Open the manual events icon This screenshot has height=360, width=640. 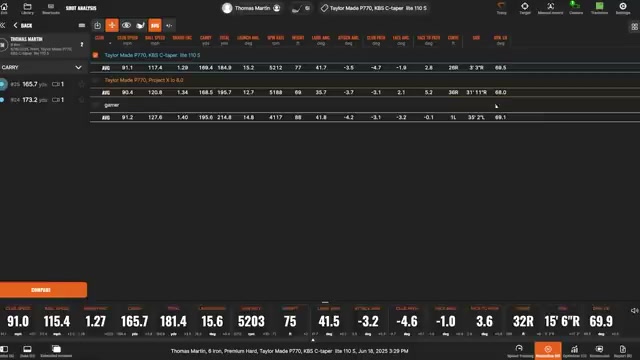550,8
